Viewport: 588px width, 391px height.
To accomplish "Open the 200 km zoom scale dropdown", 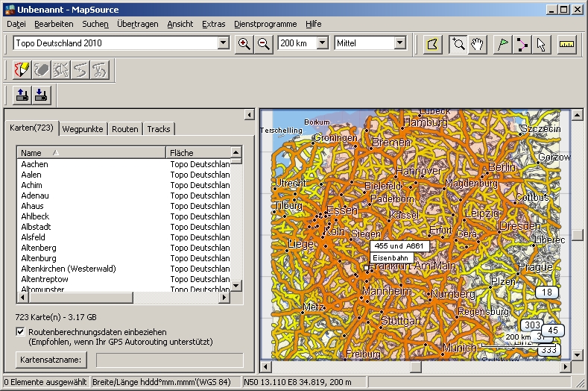I will pos(323,43).
